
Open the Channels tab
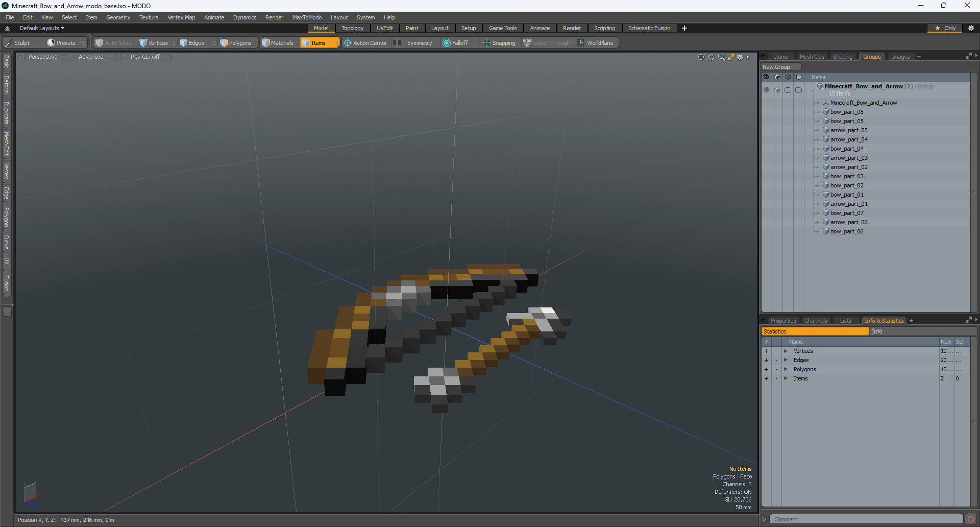pos(815,321)
